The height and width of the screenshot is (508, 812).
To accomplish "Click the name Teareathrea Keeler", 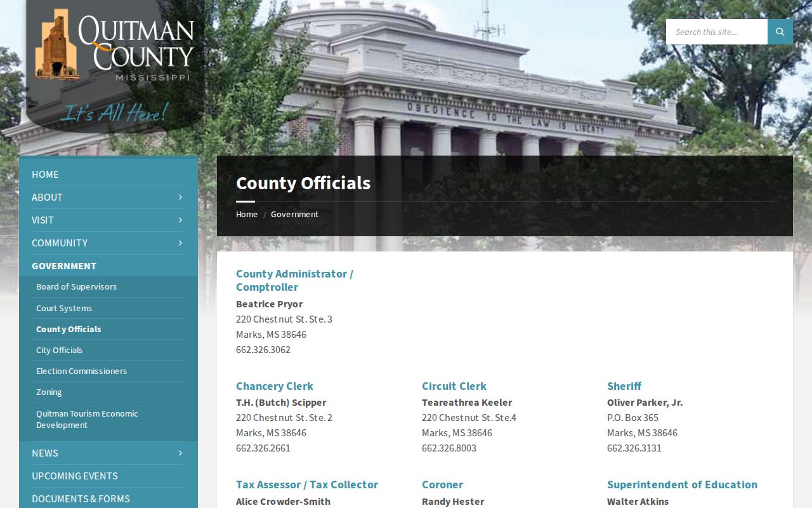I will pos(467,403).
